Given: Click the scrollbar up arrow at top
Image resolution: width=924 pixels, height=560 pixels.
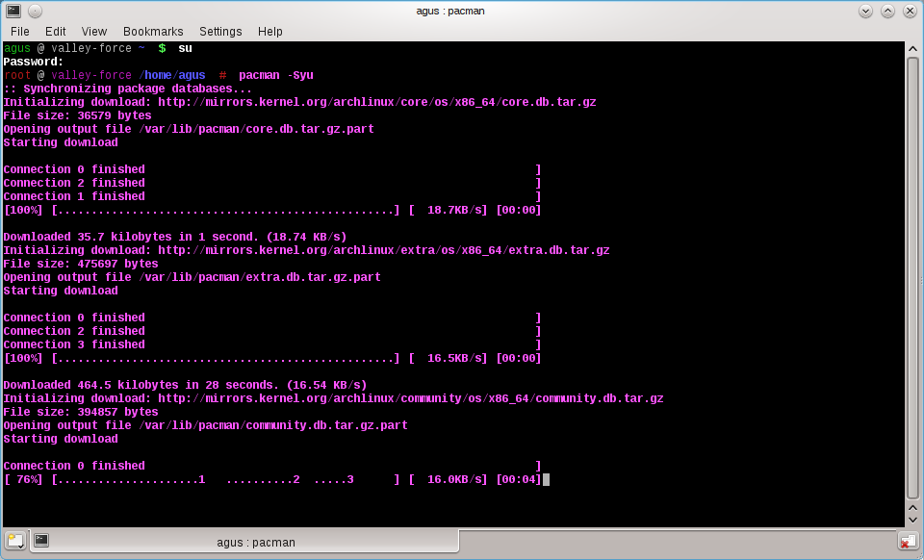Looking at the screenshot, I should (x=912, y=49).
